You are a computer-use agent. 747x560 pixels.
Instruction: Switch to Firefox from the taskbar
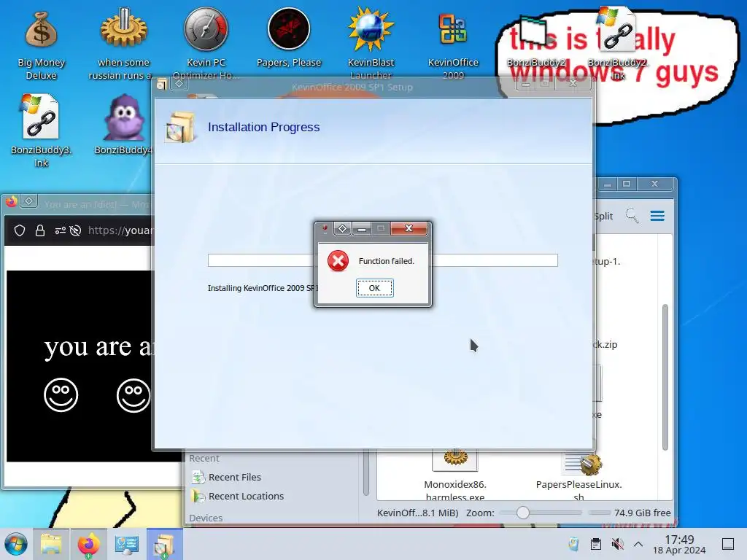coord(88,544)
